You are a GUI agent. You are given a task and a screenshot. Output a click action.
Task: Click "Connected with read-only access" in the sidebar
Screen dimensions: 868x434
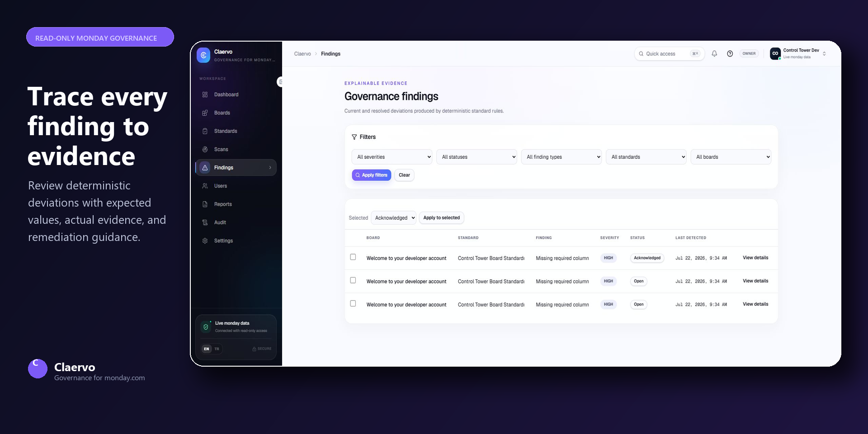point(241,331)
